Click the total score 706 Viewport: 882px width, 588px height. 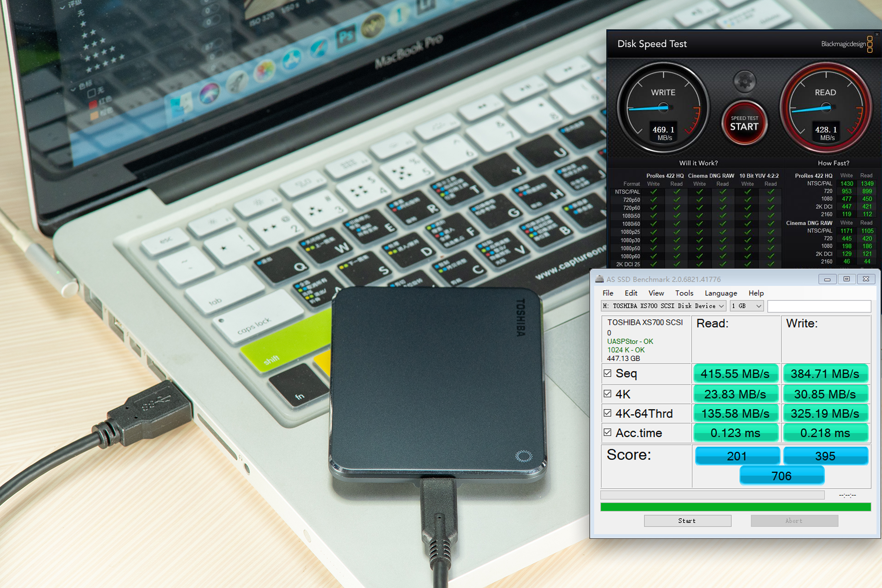point(782,475)
